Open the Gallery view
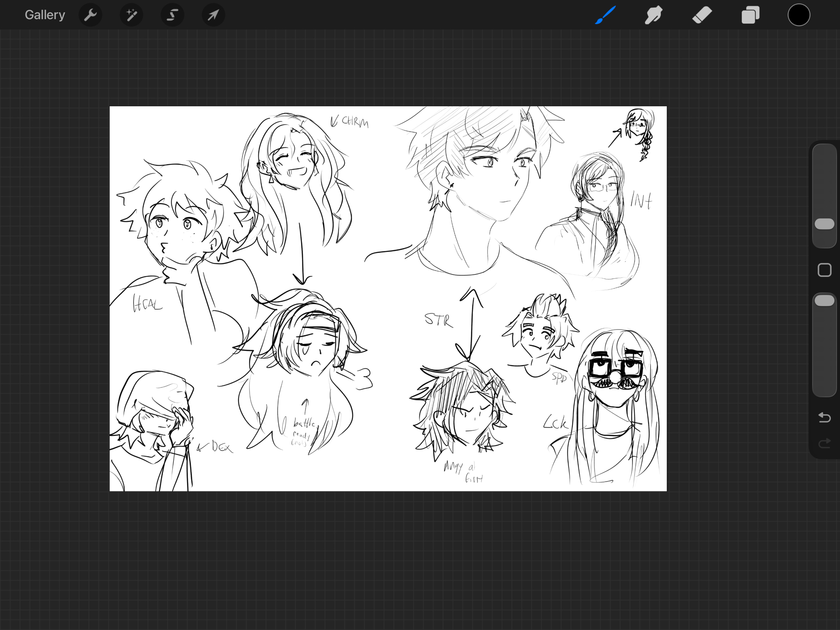 point(45,15)
